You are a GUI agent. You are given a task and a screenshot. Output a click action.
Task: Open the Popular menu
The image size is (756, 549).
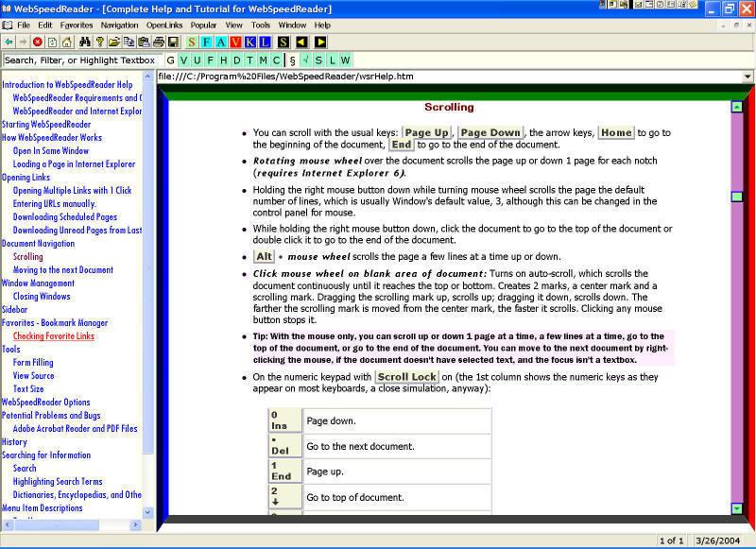203,26
